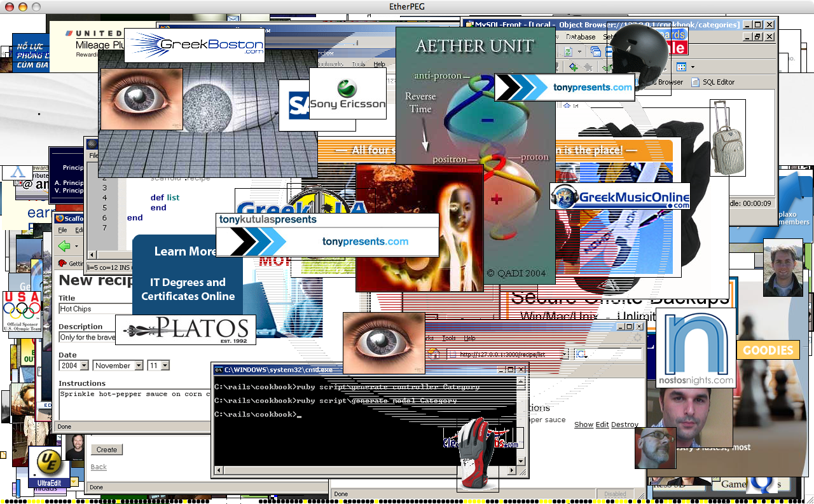
Task: Open the day dropdown showing 11
Action: click(158, 365)
